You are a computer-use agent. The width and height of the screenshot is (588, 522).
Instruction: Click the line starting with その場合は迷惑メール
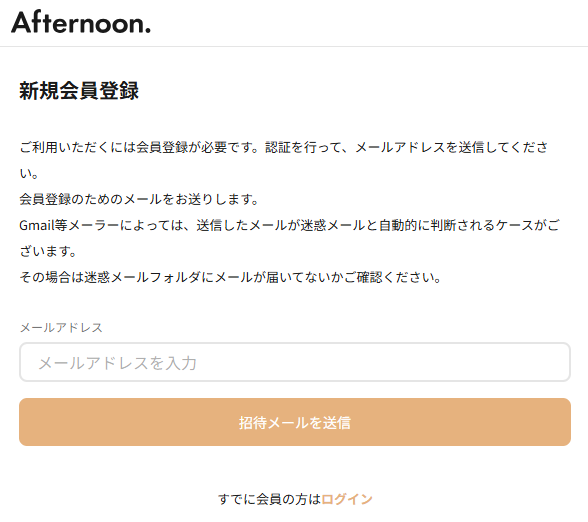[x=230, y=277]
